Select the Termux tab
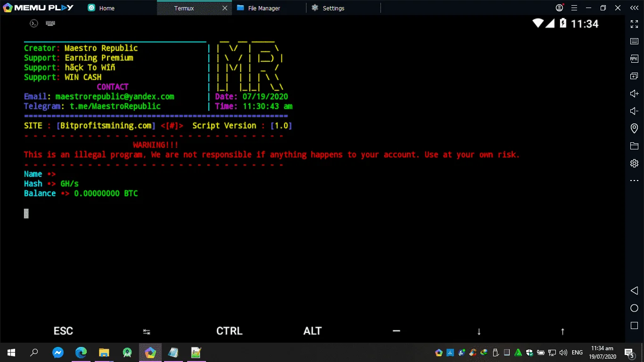The image size is (644, 362). point(184,8)
